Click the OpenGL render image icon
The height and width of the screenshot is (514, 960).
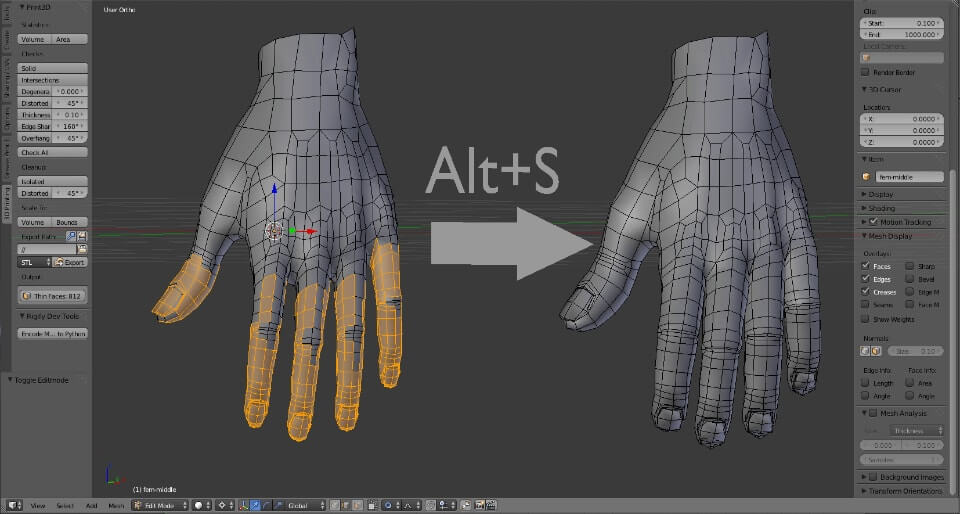click(x=479, y=505)
